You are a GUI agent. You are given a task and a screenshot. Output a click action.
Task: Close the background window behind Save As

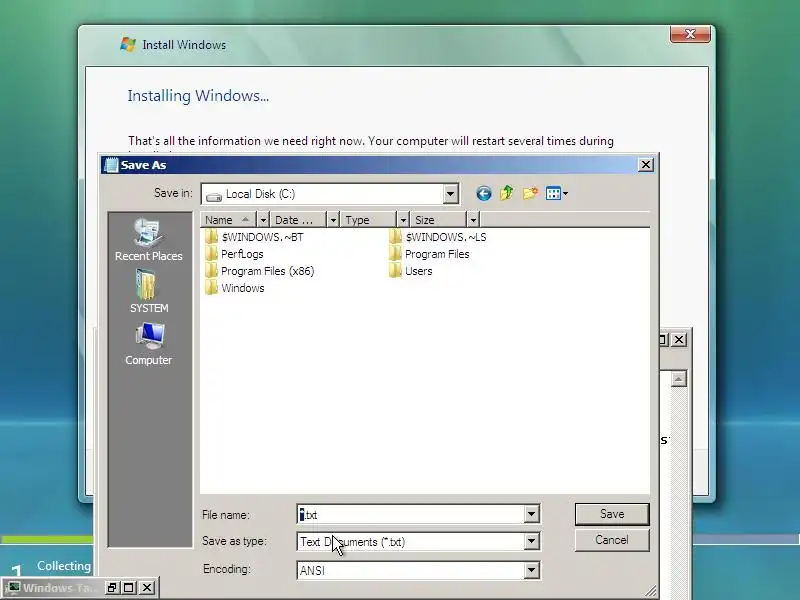(x=679, y=340)
